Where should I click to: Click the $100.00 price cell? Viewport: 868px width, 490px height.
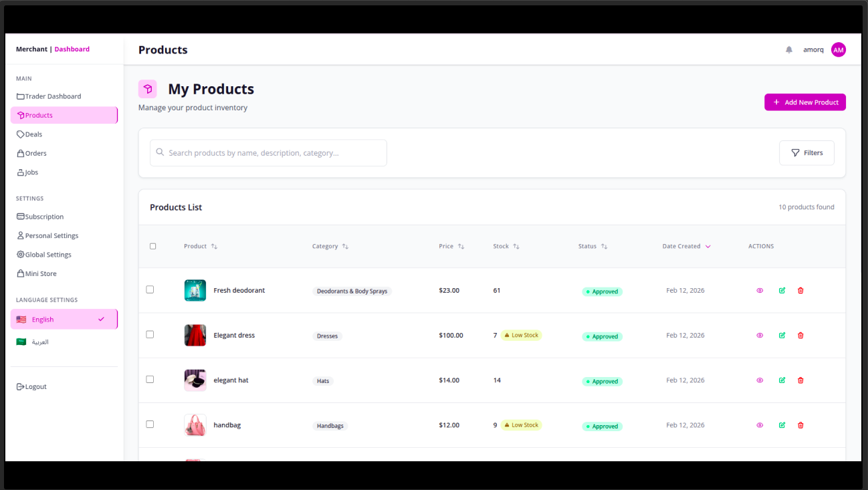pyautogui.click(x=451, y=335)
